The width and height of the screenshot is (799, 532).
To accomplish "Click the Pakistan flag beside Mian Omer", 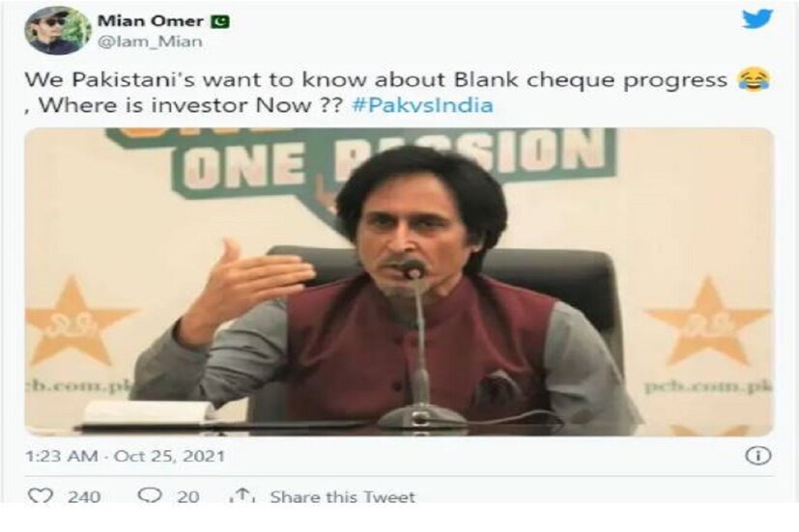I will click(x=220, y=21).
